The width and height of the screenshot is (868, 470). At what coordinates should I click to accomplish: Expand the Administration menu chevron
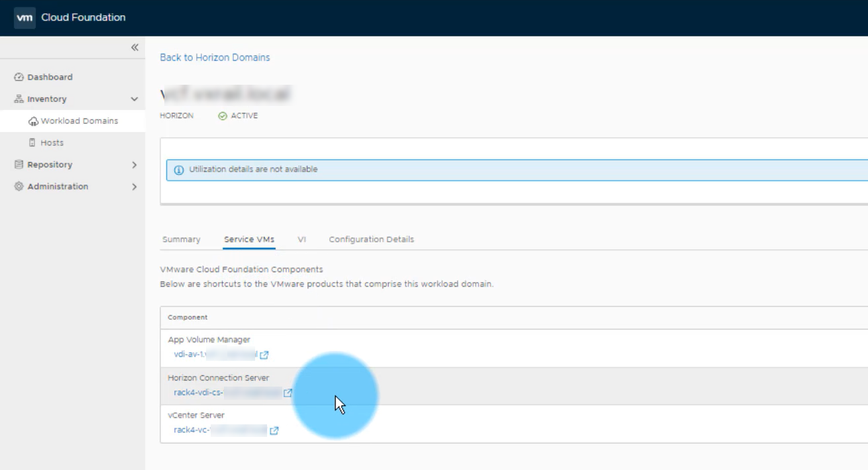pos(135,187)
